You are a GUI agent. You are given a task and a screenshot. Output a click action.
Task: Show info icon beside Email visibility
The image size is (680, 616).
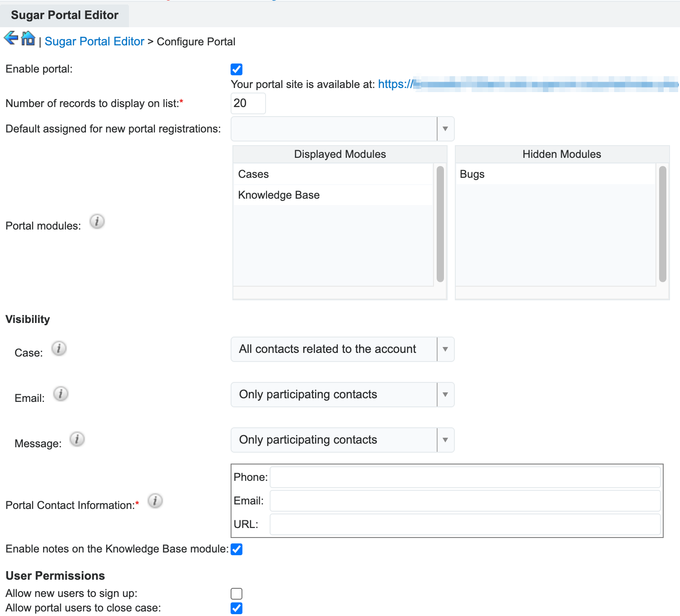click(x=60, y=394)
